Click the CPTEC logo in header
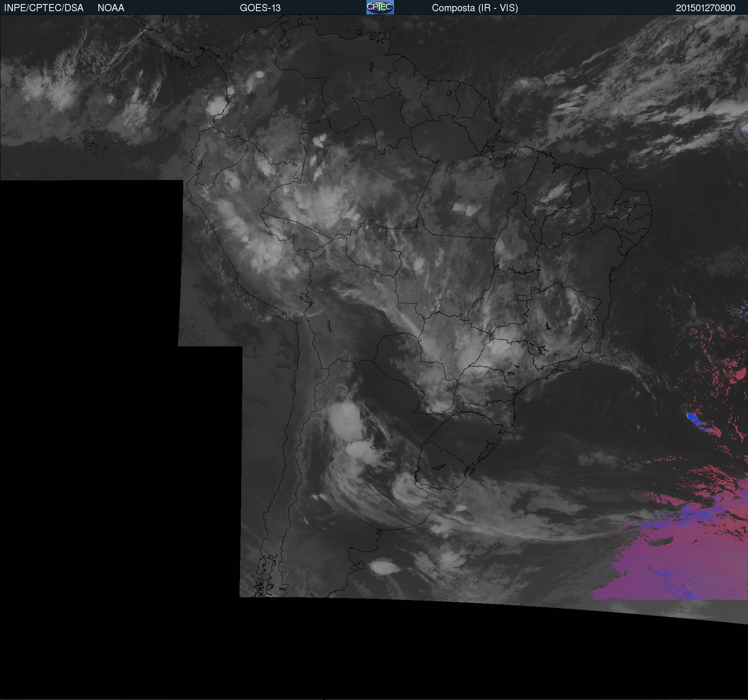Image resolution: width=748 pixels, height=700 pixels. tap(380, 7)
